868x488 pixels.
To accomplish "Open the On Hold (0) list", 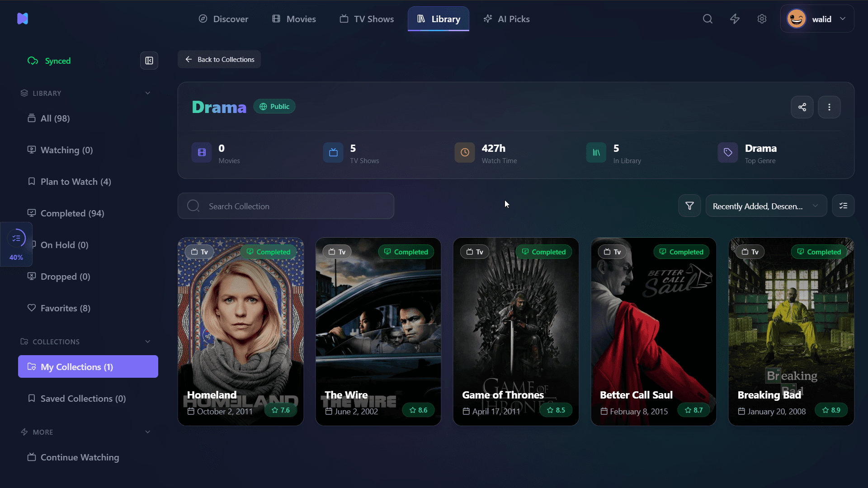I will 88,245.
